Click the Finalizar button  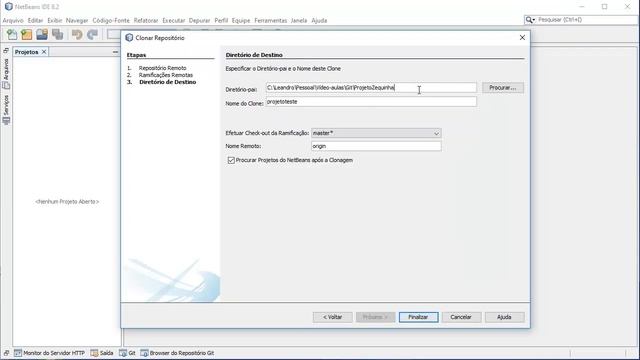[418, 317]
